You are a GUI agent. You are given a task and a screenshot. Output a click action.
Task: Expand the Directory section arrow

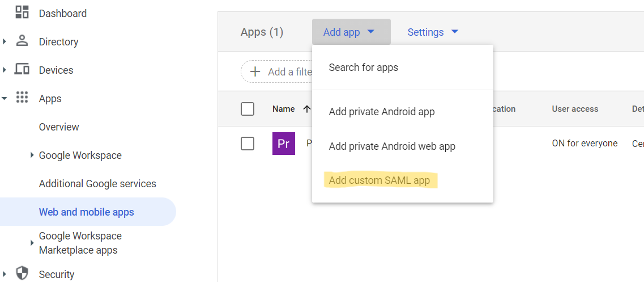4,41
